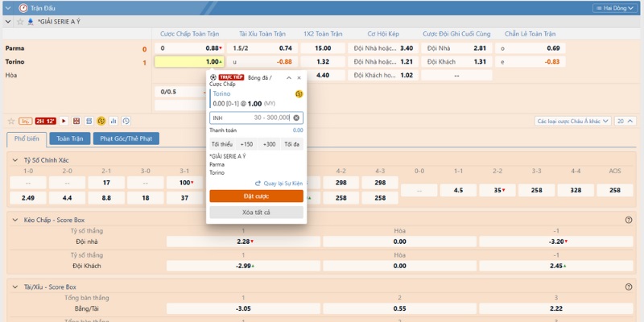
Task: Click the gold coin icon in bet slip
Action: (x=299, y=94)
